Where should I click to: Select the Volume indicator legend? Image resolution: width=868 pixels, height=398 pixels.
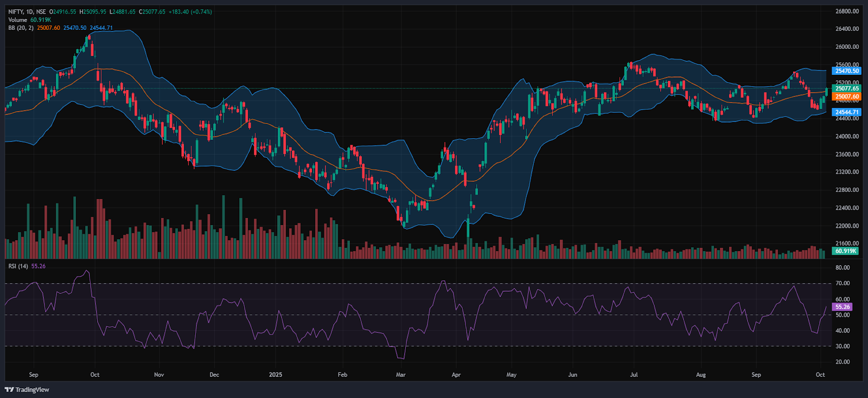point(17,20)
